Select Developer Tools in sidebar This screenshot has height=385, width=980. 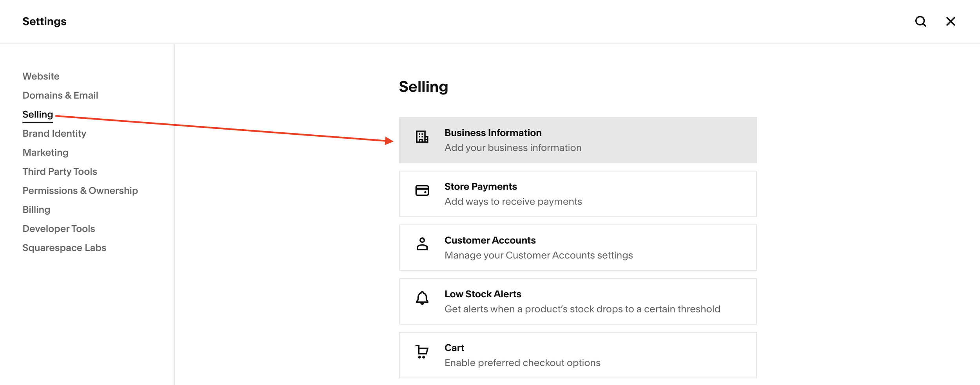(x=58, y=229)
